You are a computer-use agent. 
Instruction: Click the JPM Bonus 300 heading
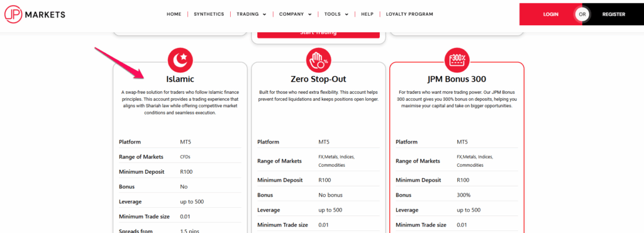coord(457,79)
